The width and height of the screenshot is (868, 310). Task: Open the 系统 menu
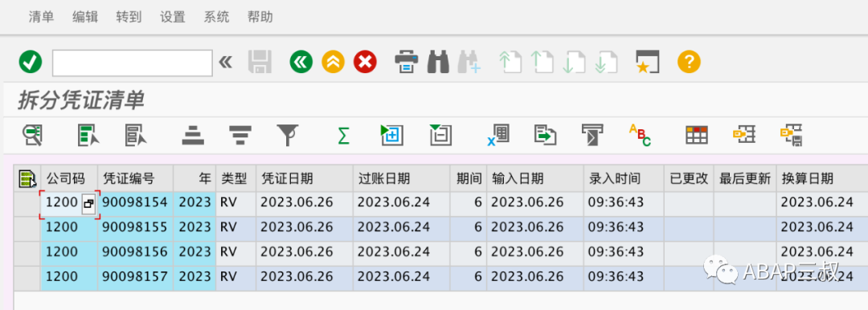(216, 17)
